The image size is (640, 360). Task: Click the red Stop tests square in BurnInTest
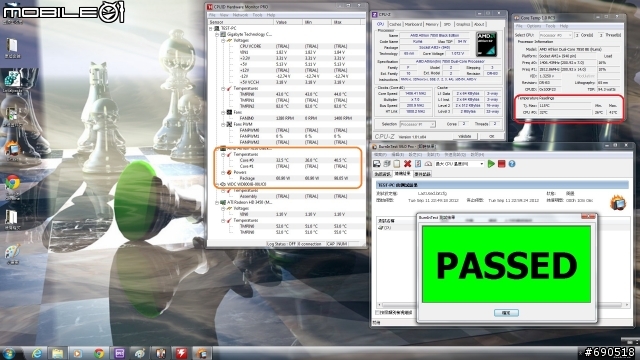(502, 164)
